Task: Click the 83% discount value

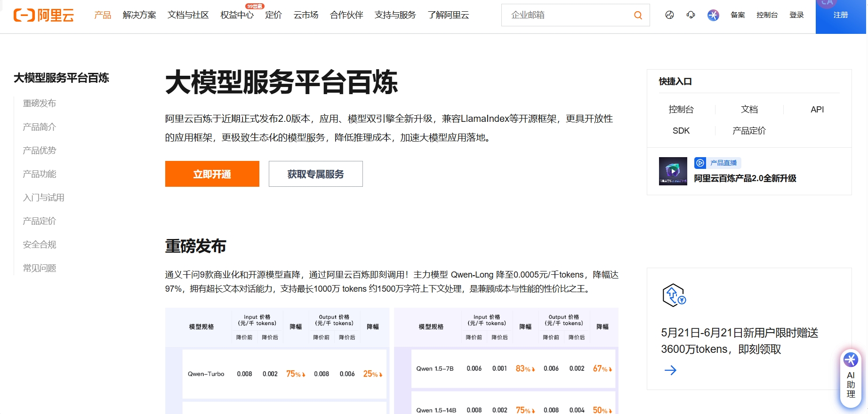Action: tap(525, 368)
